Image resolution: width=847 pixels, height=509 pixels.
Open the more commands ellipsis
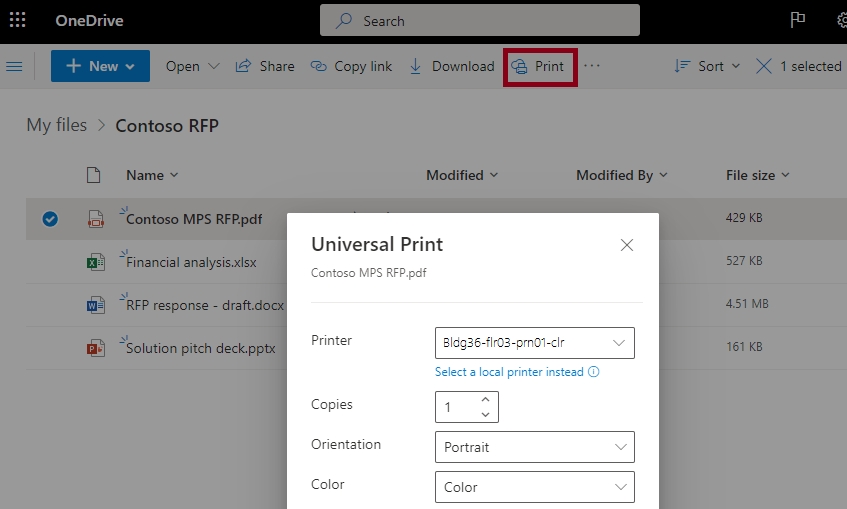(592, 66)
